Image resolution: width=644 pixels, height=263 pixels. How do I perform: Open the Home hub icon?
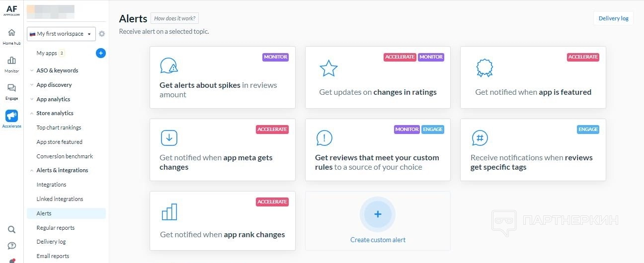(x=11, y=33)
